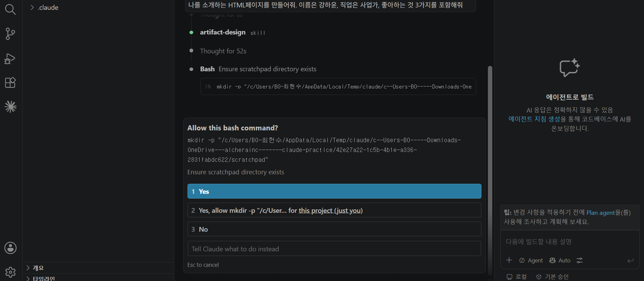The image size is (644, 281).
Task: Open the Extensions view
Action: pyautogui.click(x=10, y=83)
